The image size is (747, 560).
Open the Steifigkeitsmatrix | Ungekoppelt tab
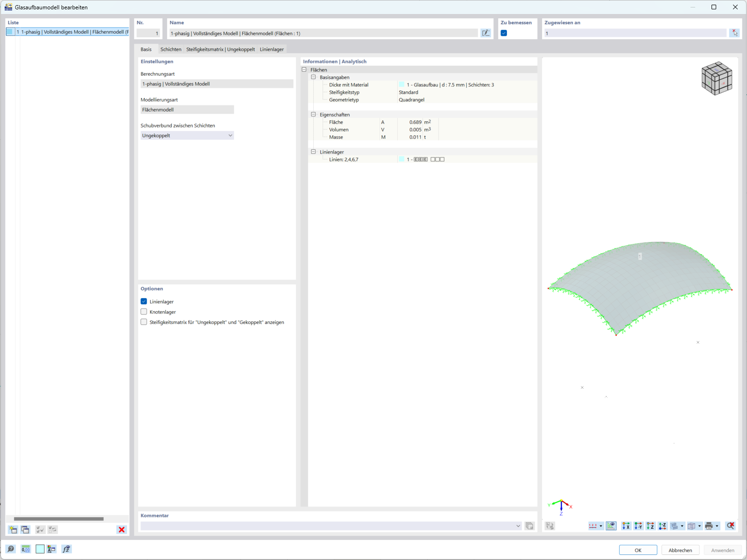220,49
